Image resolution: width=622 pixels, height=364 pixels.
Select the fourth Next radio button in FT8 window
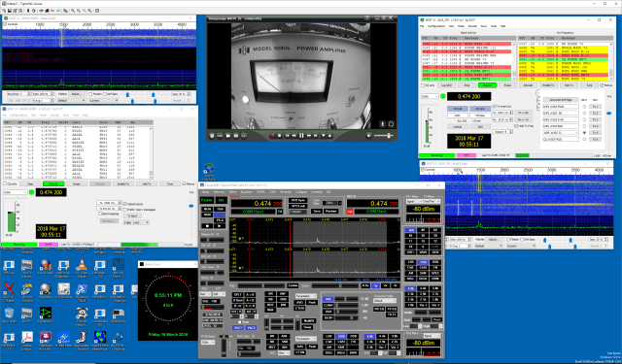point(584,126)
